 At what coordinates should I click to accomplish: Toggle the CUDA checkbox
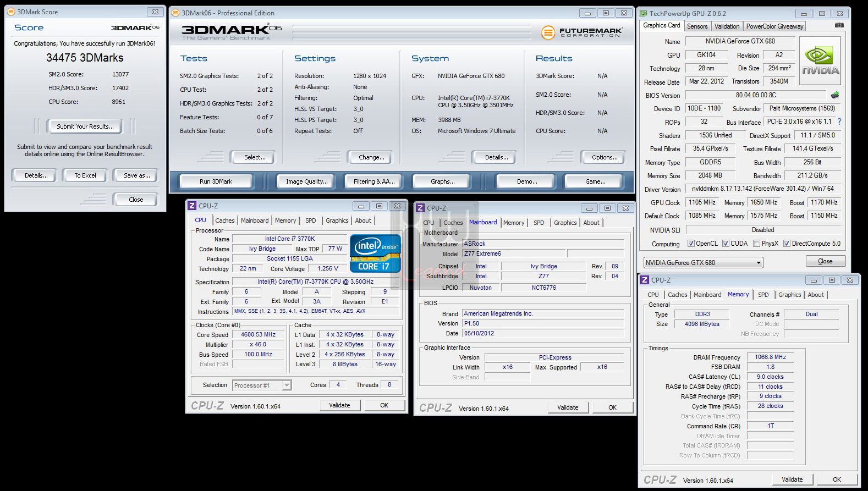click(726, 244)
